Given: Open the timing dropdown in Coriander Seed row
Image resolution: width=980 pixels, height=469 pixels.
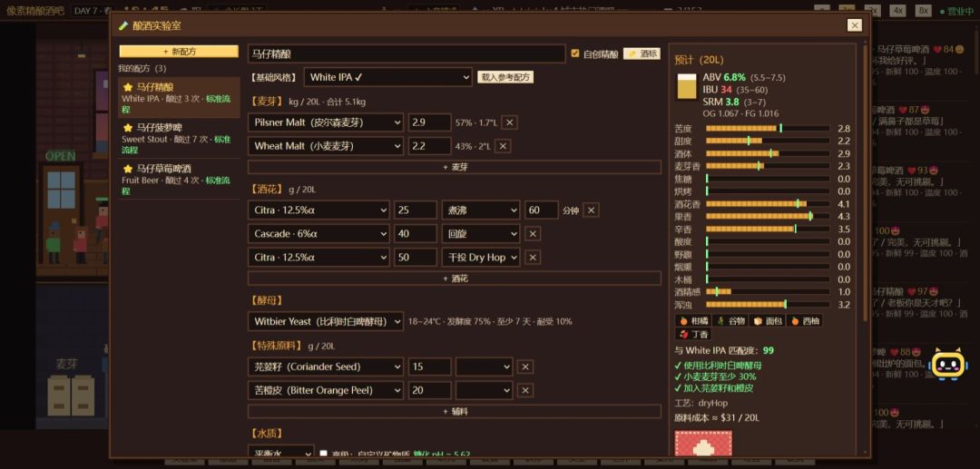Looking at the screenshot, I should tap(485, 366).
